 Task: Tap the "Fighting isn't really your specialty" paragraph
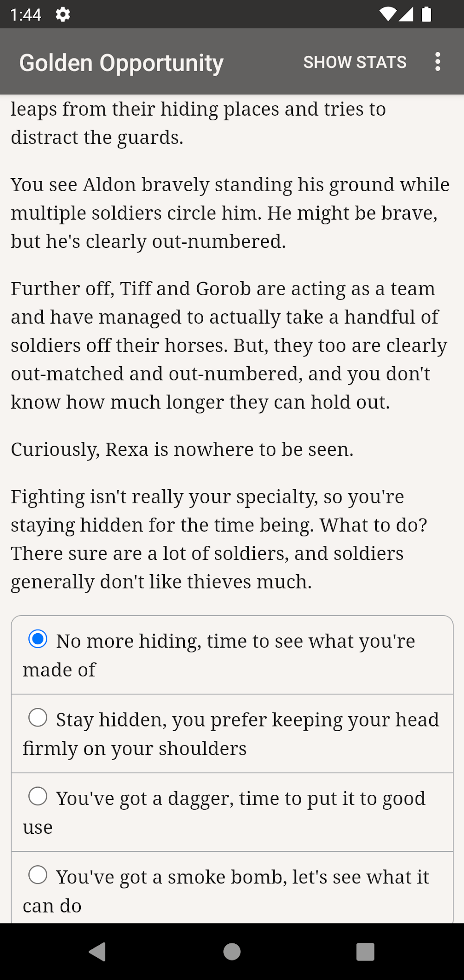[219, 539]
